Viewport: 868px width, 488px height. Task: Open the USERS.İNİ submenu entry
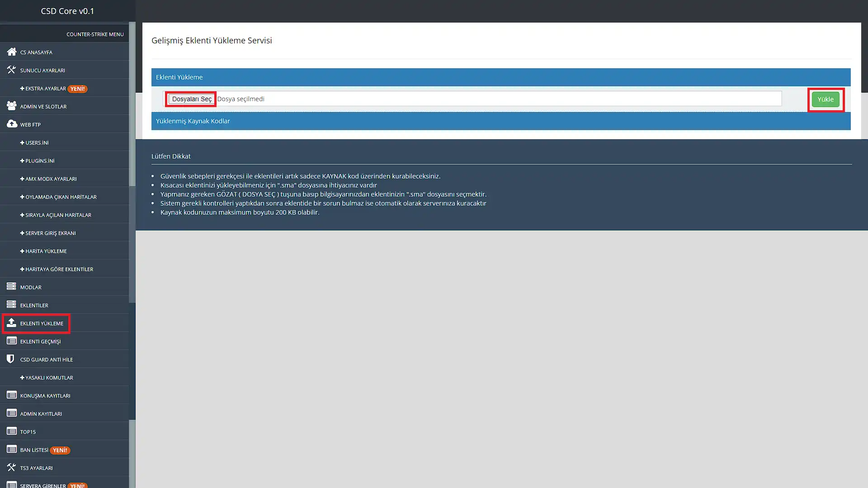[64, 142]
